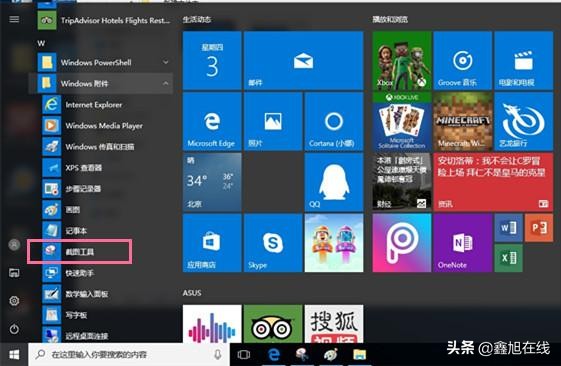Open Edge from the taskbar
Viewport: 561px width, 366px height.
pos(274,355)
